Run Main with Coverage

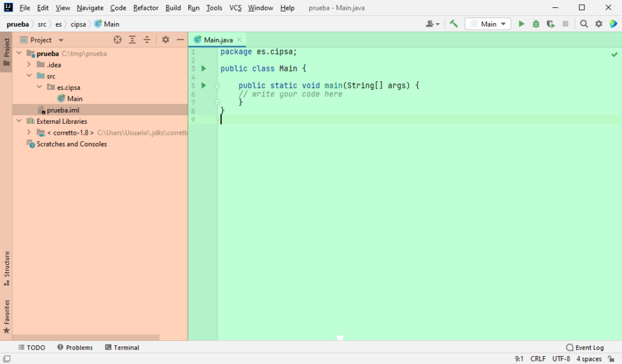[550, 23]
